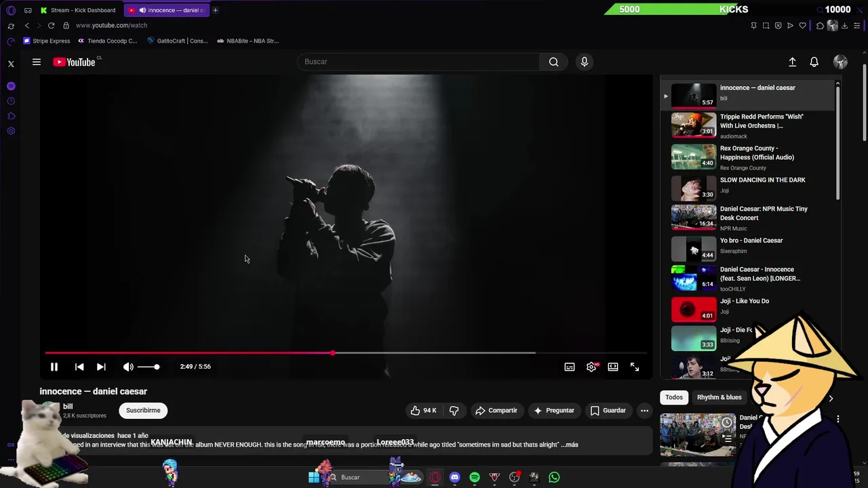Dislike the video
This screenshot has height=488, width=868.
pyautogui.click(x=454, y=410)
